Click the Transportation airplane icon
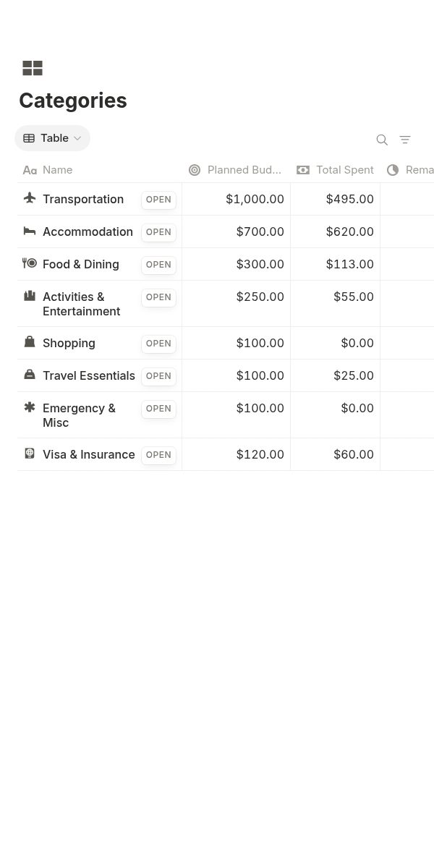 tap(30, 198)
